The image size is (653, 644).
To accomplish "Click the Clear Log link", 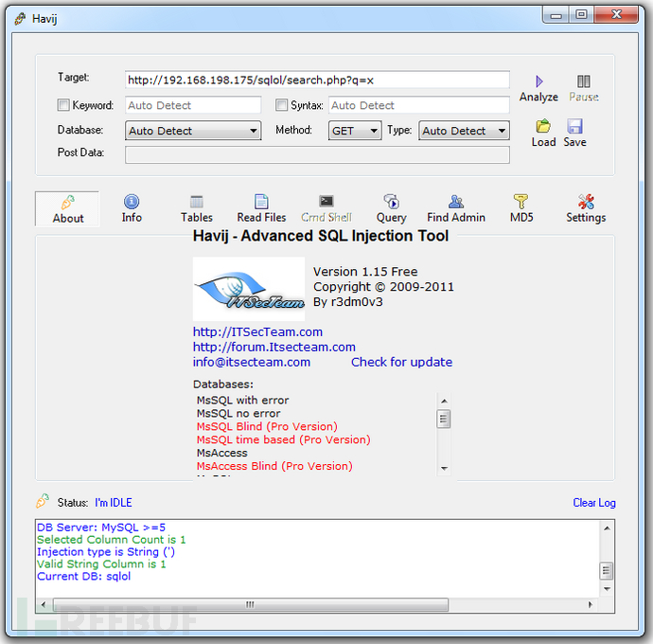I will [x=594, y=503].
